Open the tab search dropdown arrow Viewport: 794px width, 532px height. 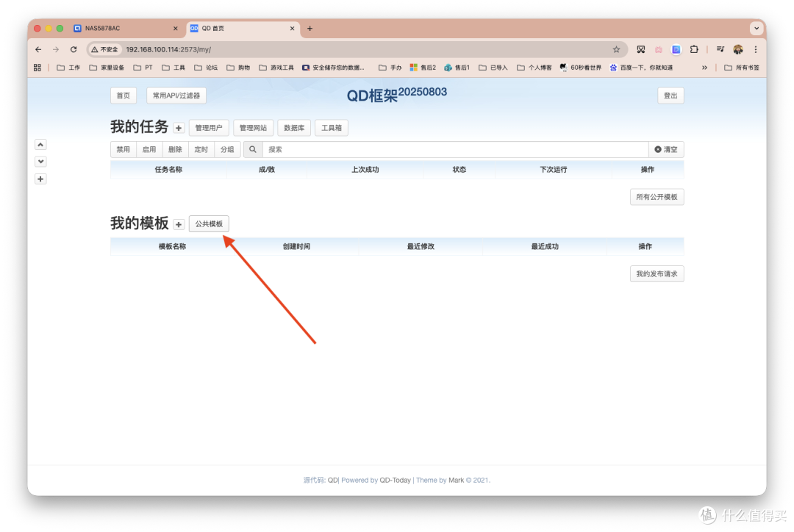pos(757,29)
